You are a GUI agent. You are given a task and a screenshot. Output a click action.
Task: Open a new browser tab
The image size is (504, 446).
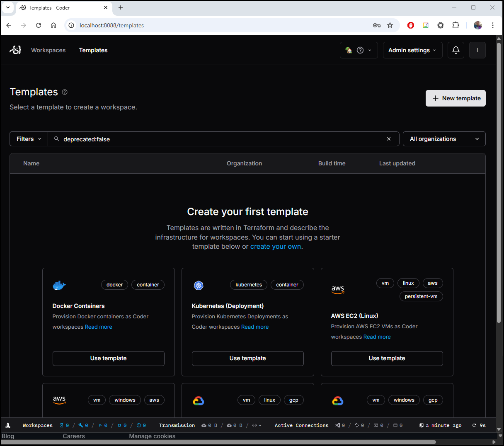click(x=121, y=7)
